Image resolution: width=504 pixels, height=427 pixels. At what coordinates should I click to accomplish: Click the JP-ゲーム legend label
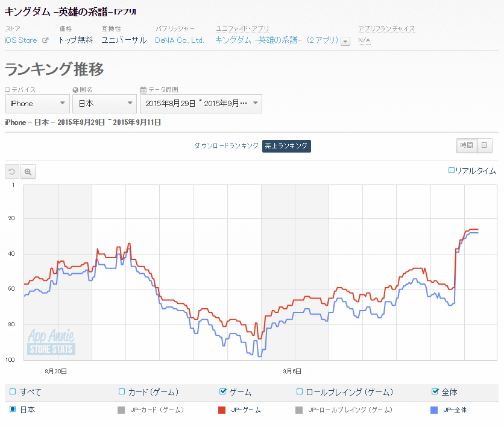pos(246,410)
